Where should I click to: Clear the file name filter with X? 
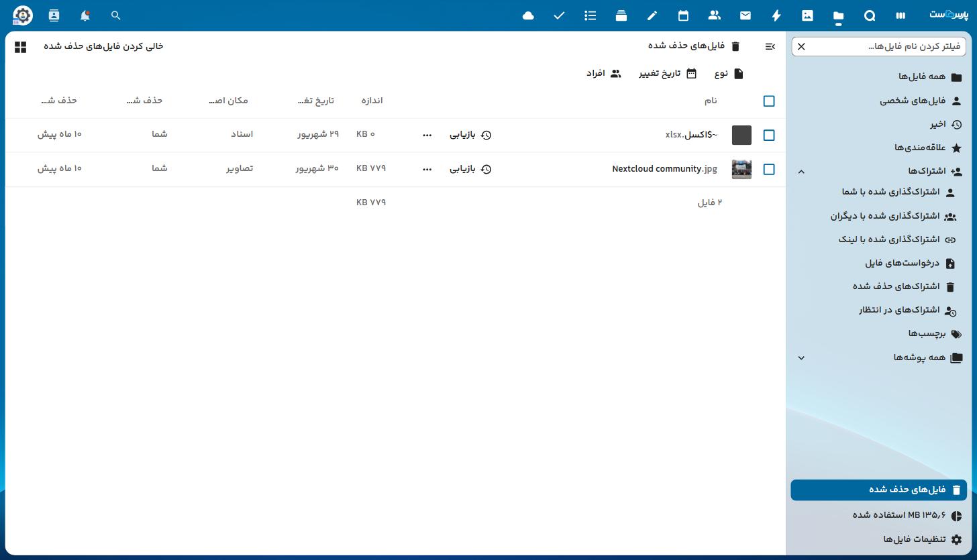click(x=801, y=46)
